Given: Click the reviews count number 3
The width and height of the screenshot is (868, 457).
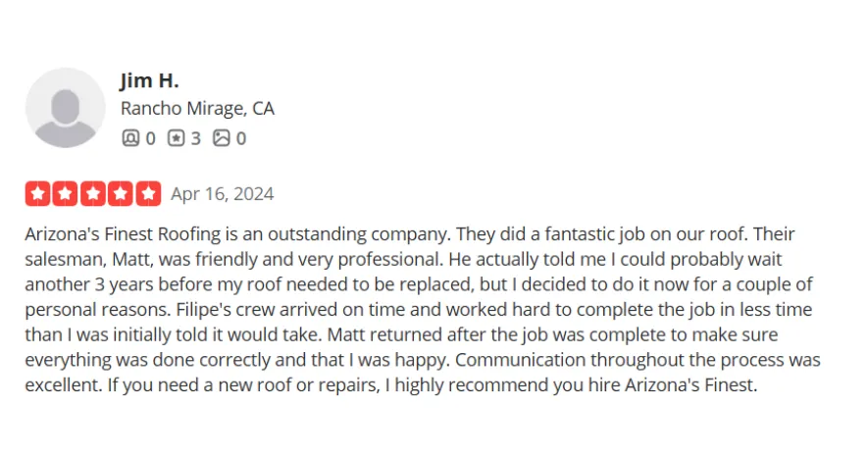Looking at the screenshot, I should pos(196,138).
